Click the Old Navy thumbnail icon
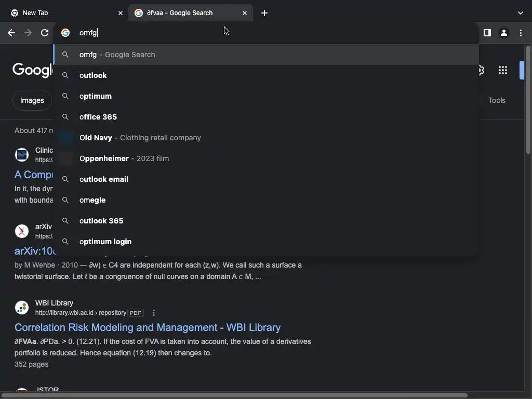This screenshot has height=399, width=532. pos(65,138)
